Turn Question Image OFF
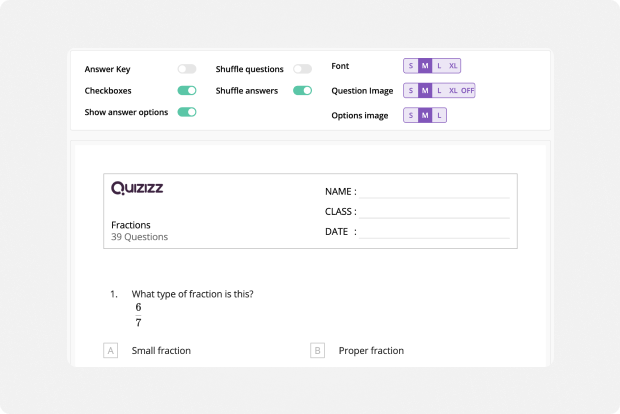620x414 pixels. pyautogui.click(x=467, y=91)
